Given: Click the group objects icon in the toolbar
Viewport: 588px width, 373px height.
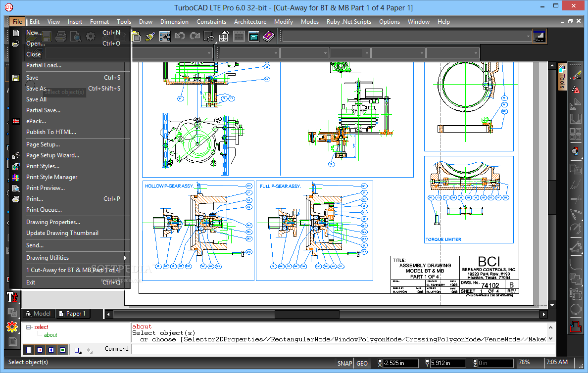Looking at the screenshot, I should (x=165, y=37).
